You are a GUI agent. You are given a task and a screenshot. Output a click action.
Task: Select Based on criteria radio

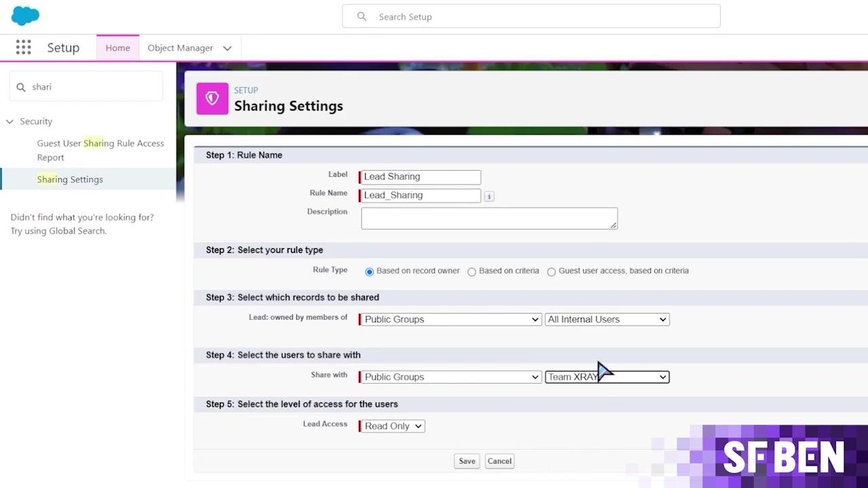(471, 271)
